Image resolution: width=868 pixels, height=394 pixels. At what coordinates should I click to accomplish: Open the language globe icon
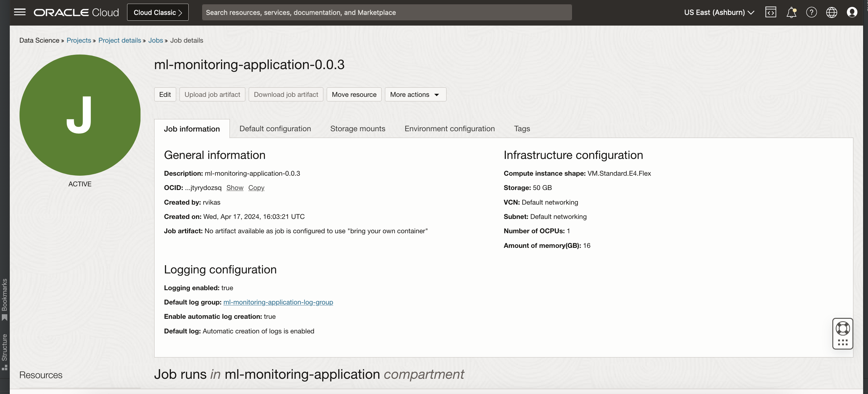tap(832, 12)
